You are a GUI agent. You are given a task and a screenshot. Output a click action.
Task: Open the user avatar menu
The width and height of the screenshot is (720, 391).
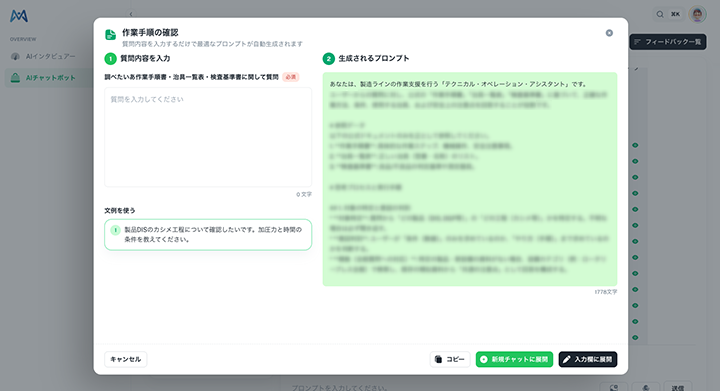(x=697, y=14)
